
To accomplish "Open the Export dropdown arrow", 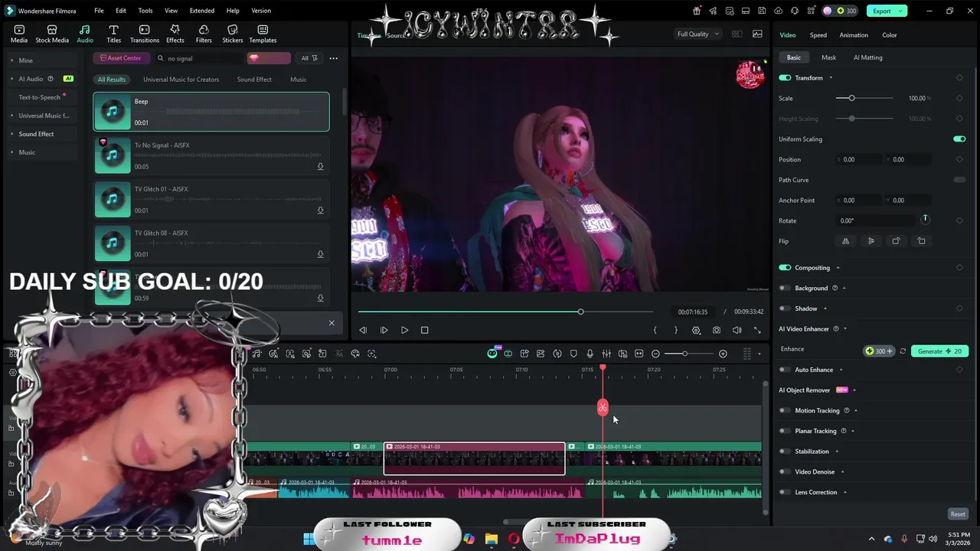I will click(902, 11).
